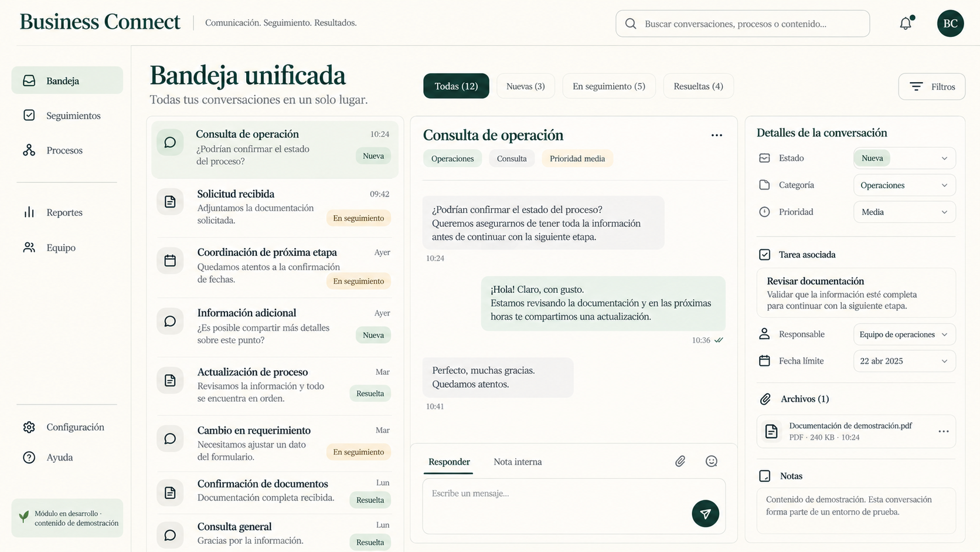Send the message with paper plane button
This screenshot has height=552, width=980.
(705, 514)
